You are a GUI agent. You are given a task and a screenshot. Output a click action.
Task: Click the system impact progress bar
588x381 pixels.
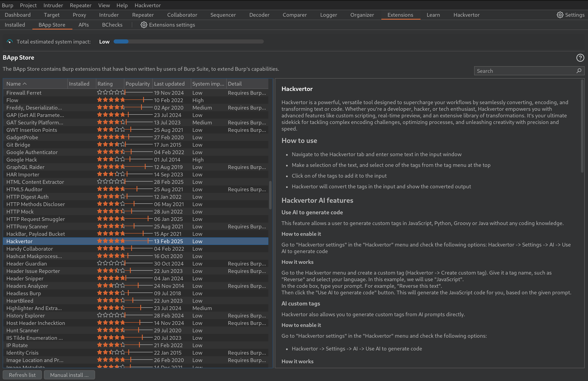tap(189, 42)
